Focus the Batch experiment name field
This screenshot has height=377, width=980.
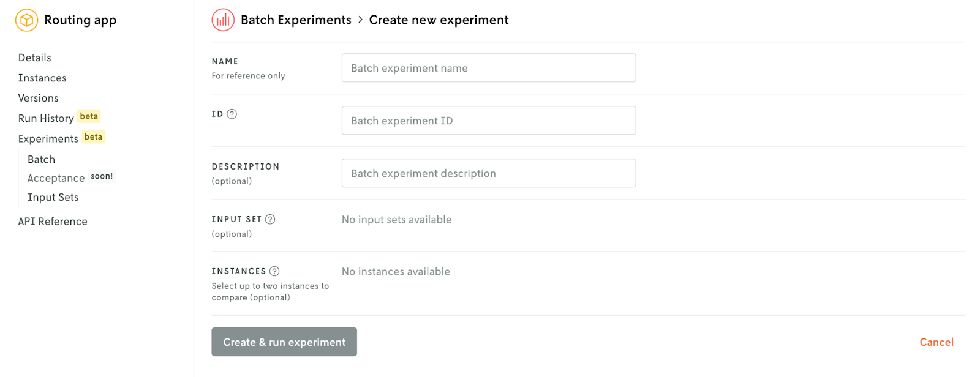point(488,68)
